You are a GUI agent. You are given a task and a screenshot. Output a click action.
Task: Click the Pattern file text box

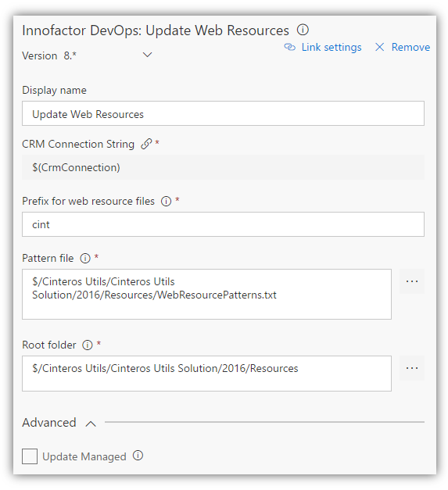[x=206, y=294]
